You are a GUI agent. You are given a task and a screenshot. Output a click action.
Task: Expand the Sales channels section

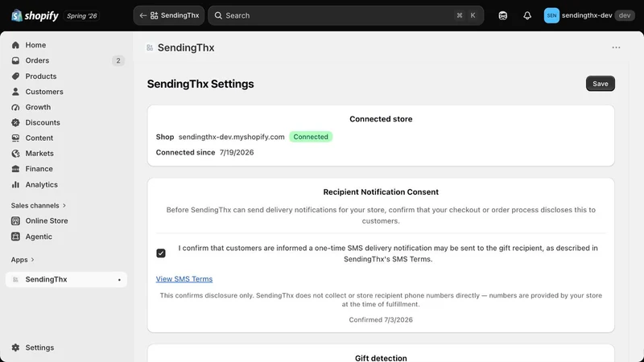pos(38,205)
